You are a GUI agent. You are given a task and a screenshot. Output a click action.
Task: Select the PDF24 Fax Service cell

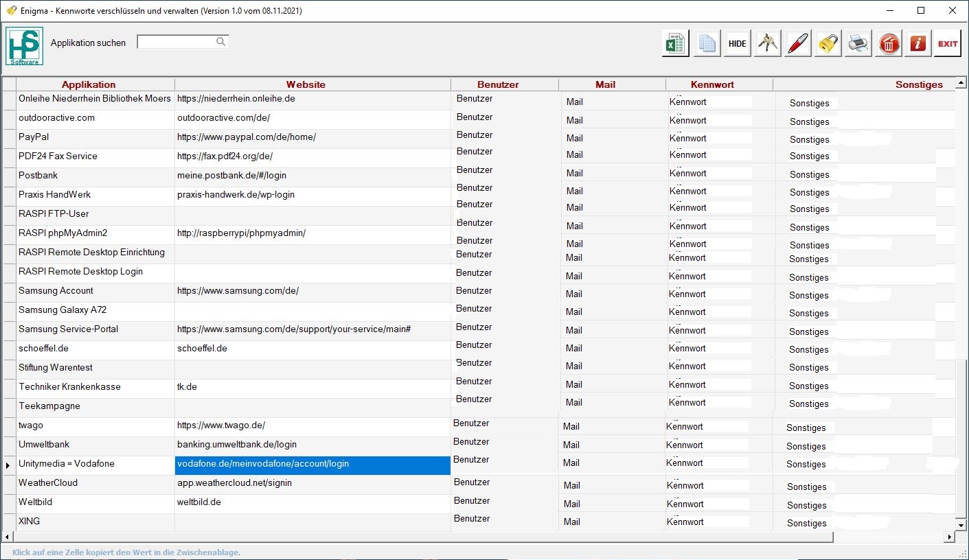tap(95, 158)
